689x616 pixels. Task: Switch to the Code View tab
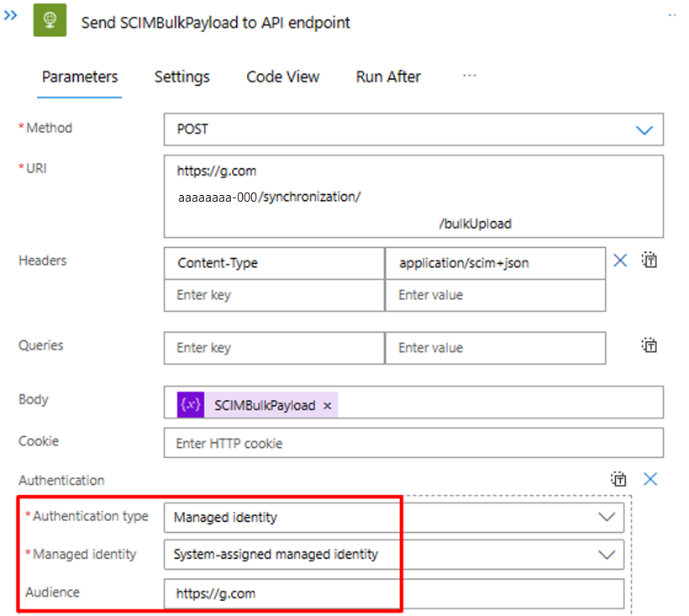pos(282,76)
